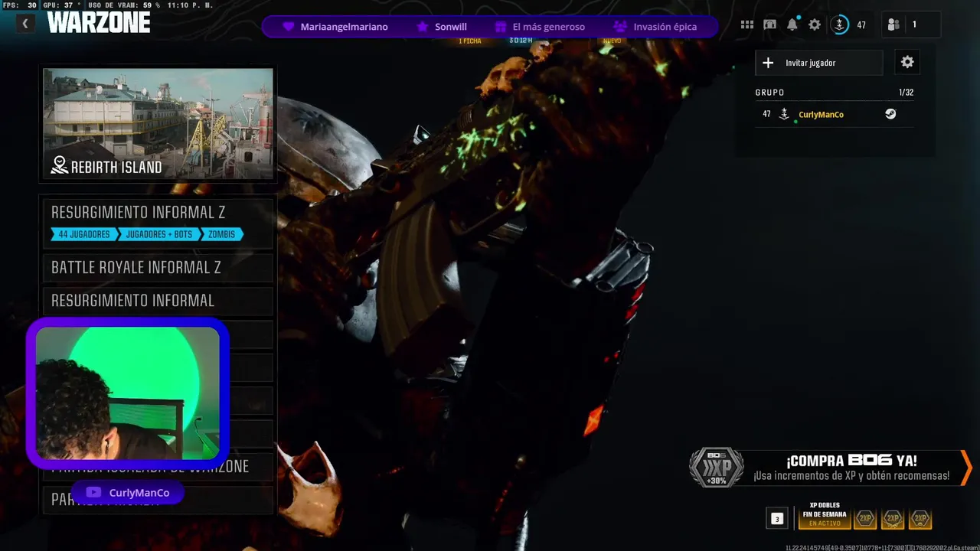980x551 pixels.
Task: Select Resurgimiento Informal Z mode
Action: point(158,223)
